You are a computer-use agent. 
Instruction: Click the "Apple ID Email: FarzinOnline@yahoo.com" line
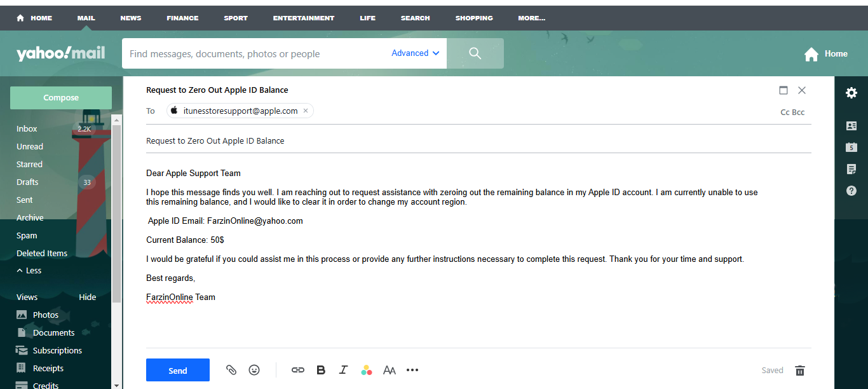(226, 221)
